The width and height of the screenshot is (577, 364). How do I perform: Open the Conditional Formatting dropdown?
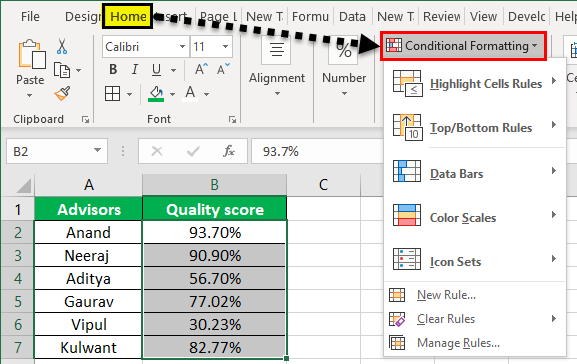(x=463, y=46)
